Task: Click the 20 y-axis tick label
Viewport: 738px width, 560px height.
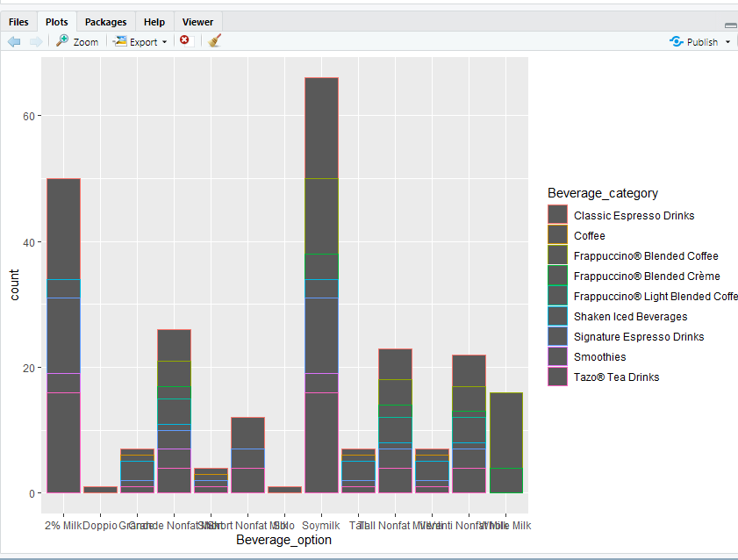Action: point(29,368)
